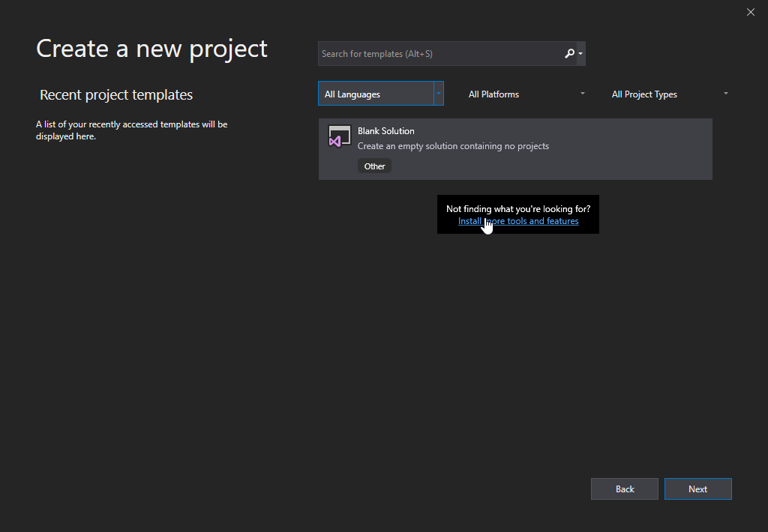Open the Install more tools and features link
The image size is (768, 532).
[x=517, y=221]
